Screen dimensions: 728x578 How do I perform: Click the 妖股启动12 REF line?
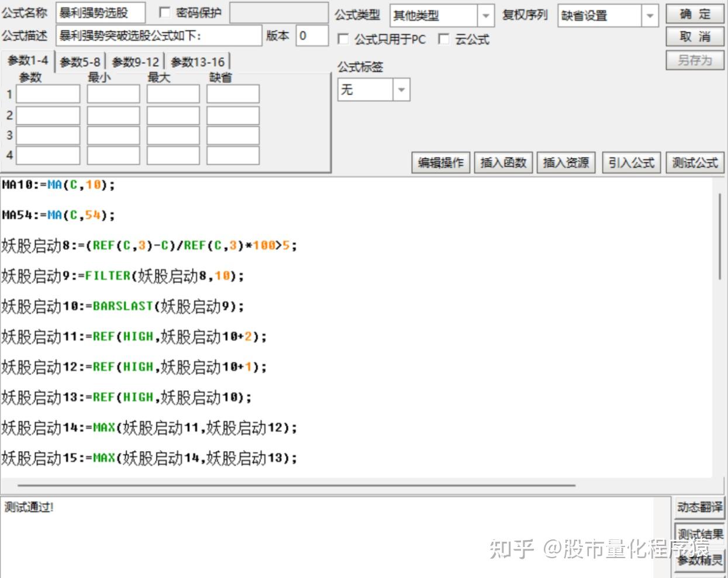click(x=134, y=367)
